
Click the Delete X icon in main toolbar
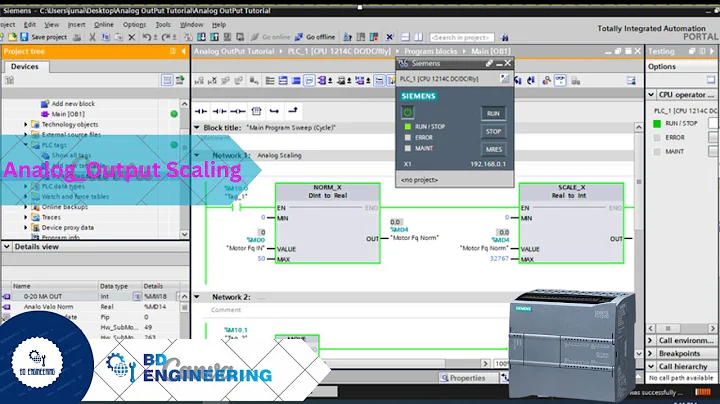(x=132, y=37)
